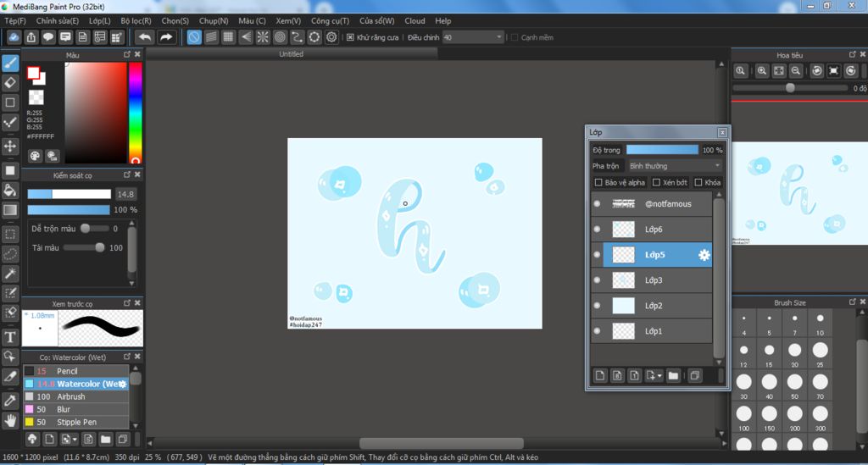Enable Xén bớt checkbox
The image size is (868, 465).
click(657, 182)
